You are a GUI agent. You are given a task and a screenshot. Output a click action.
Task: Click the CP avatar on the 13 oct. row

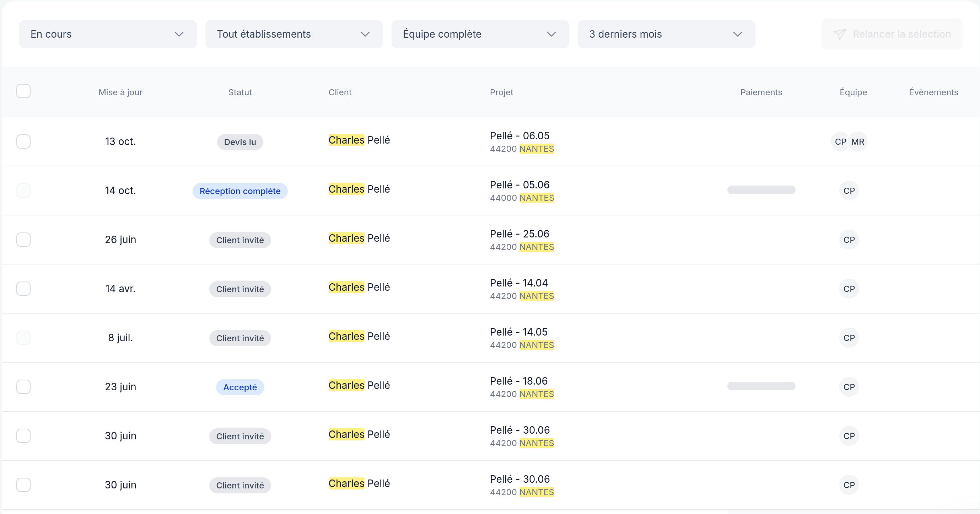840,141
